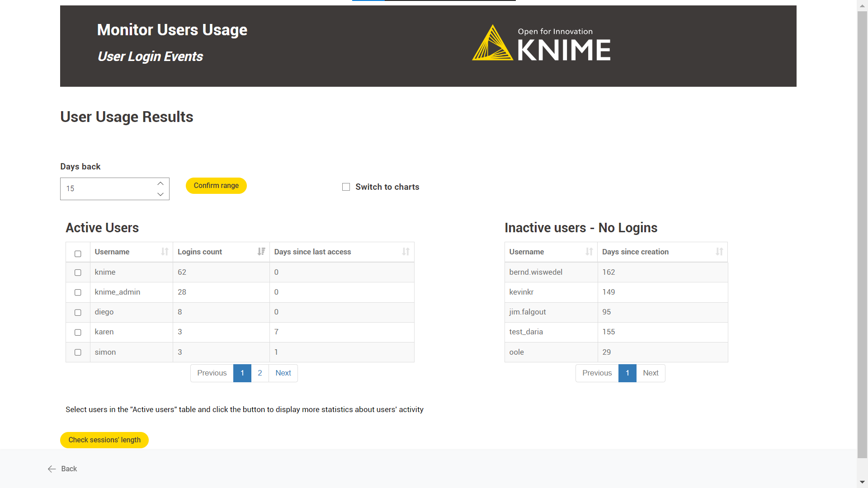The image size is (868, 488).
Task: Click logins count 28 cell
Action: point(221,292)
